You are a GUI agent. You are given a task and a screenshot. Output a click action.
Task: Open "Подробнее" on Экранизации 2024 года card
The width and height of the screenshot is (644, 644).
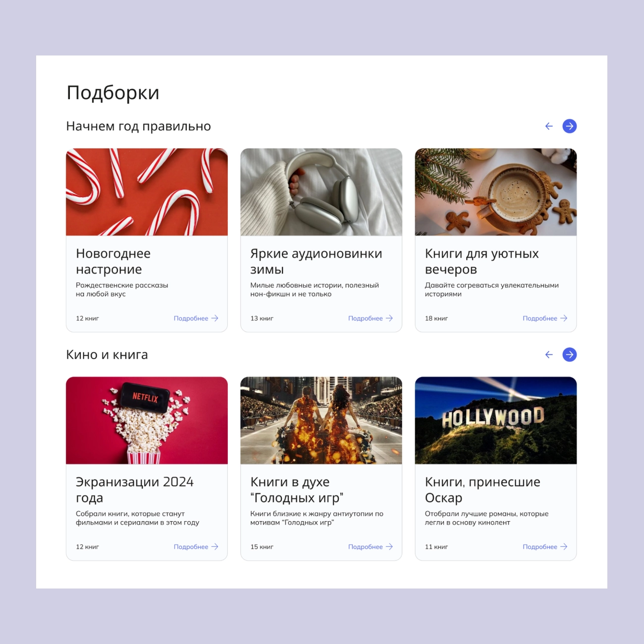pos(196,547)
